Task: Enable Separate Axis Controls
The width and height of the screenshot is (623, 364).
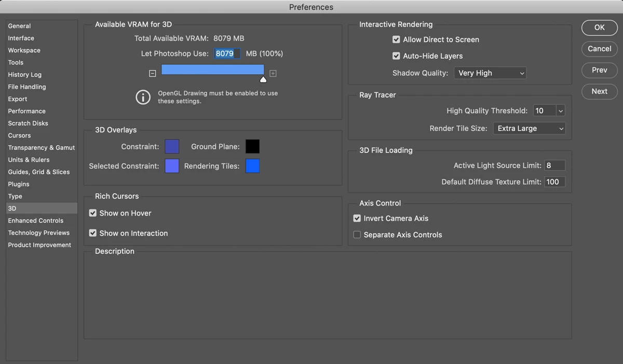Action: [357, 235]
